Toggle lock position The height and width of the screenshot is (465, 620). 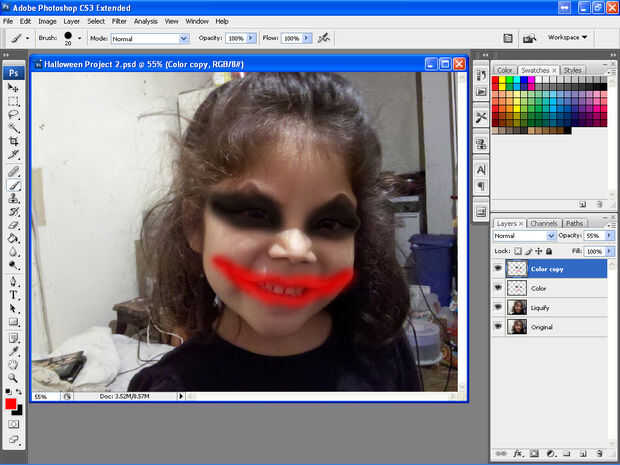(x=539, y=251)
